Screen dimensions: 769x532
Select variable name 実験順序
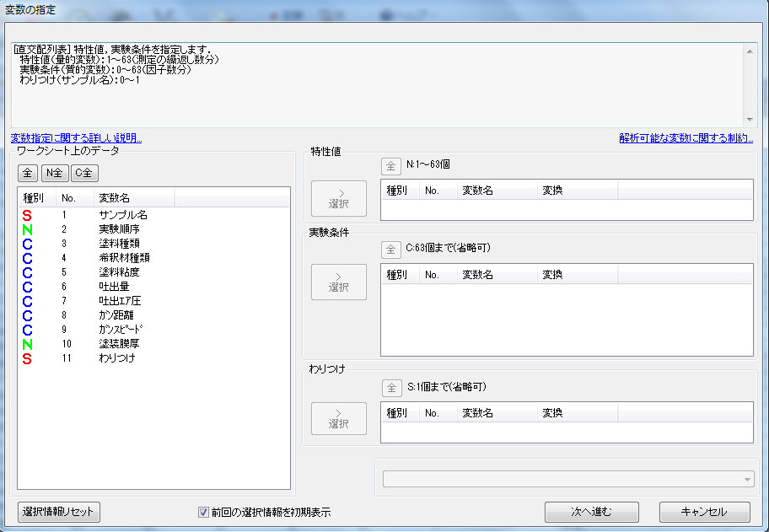pos(119,229)
